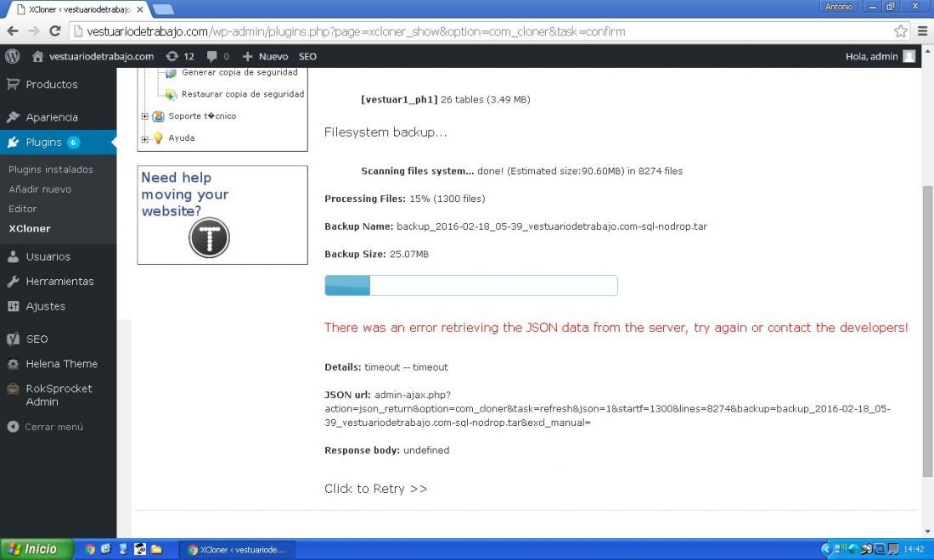Screen dimensions: 934x560
Task: Open the 12 pending updates icon
Action: tap(172, 56)
